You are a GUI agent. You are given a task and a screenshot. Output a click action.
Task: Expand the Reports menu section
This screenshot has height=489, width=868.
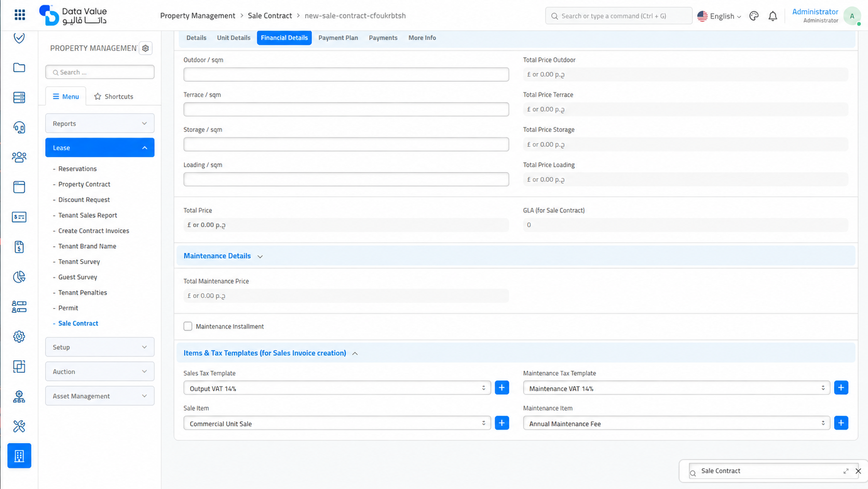click(x=100, y=123)
